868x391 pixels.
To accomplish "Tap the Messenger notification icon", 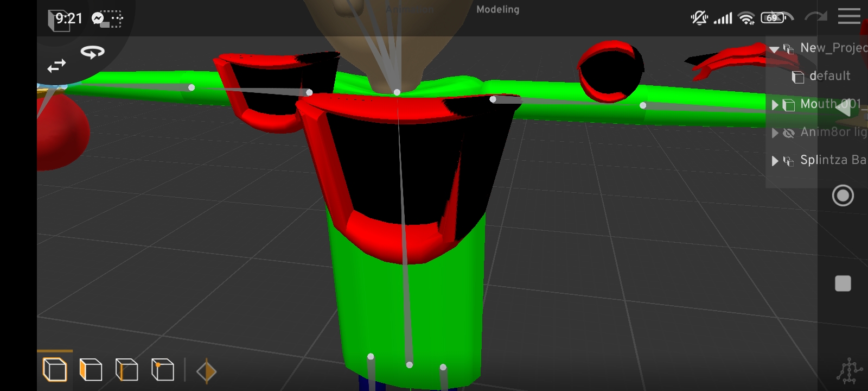I will click(98, 18).
